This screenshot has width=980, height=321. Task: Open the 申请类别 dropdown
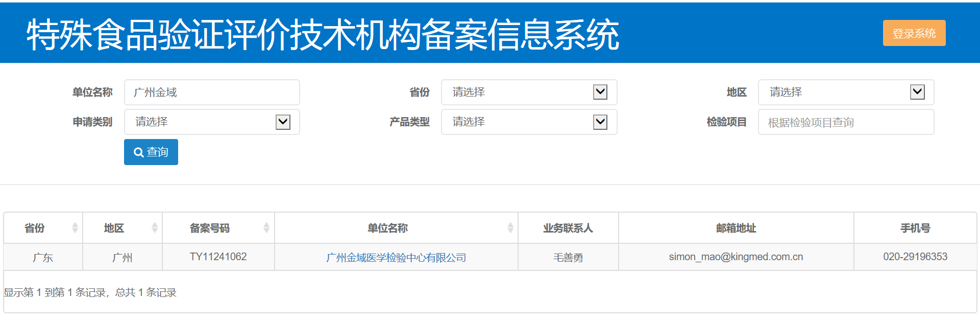[212, 122]
